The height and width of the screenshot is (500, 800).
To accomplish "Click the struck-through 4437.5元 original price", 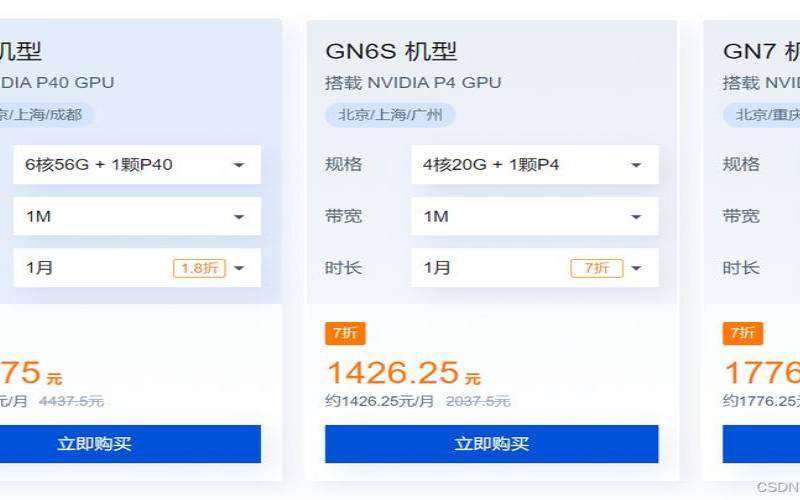I will [x=71, y=401].
